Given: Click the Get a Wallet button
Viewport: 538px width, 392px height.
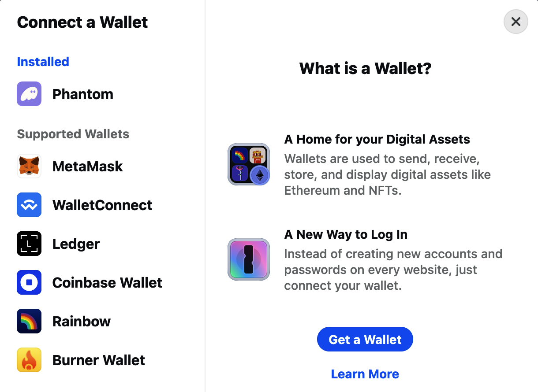Looking at the screenshot, I should (x=365, y=339).
